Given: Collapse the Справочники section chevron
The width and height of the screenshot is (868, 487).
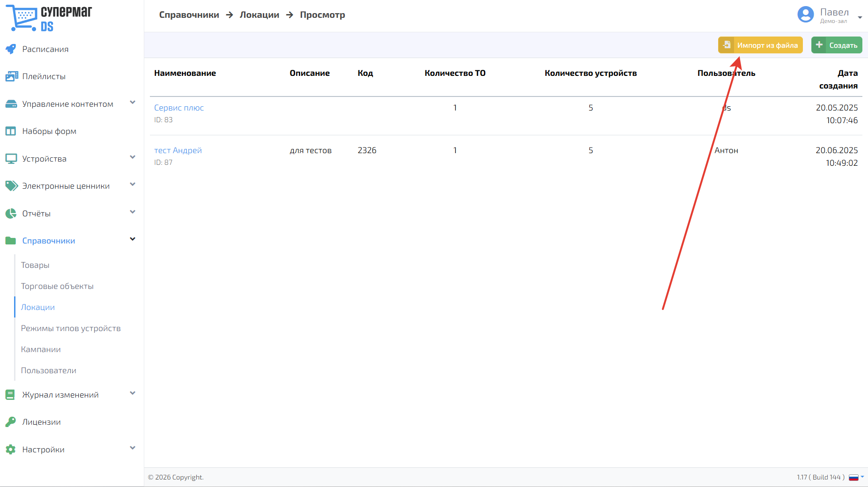Looking at the screenshot, I should (133, 239).
